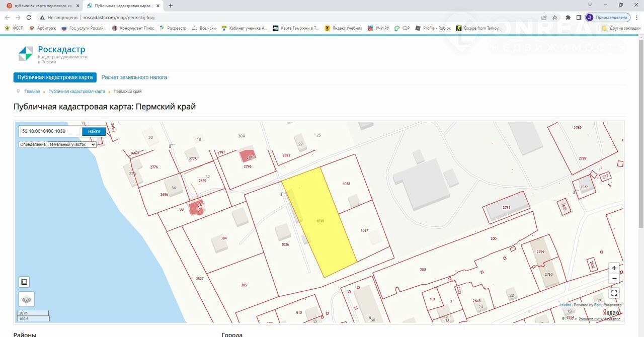644x337 pixels.
Task: Open the browser extensions puzzle icon
Action: click(x=568, y=17)
